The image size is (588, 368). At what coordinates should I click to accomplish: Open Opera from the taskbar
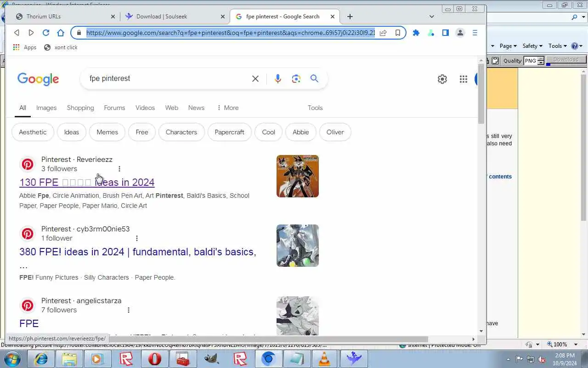coord(155,359)
